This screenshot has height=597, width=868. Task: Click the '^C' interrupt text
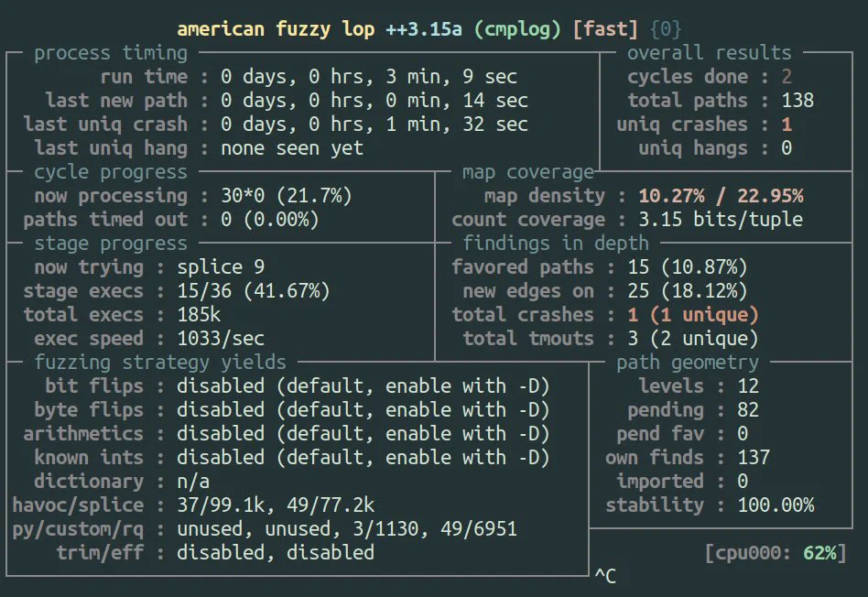605,576
